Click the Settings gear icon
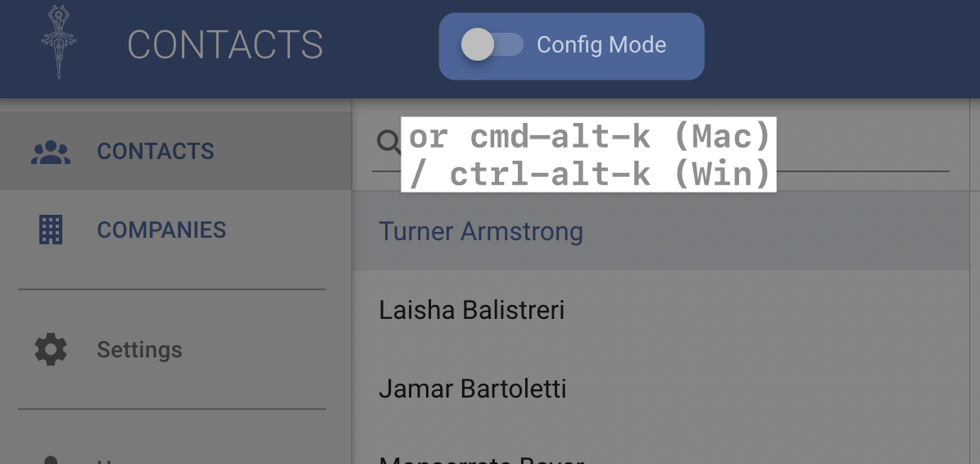 point(51,350)
